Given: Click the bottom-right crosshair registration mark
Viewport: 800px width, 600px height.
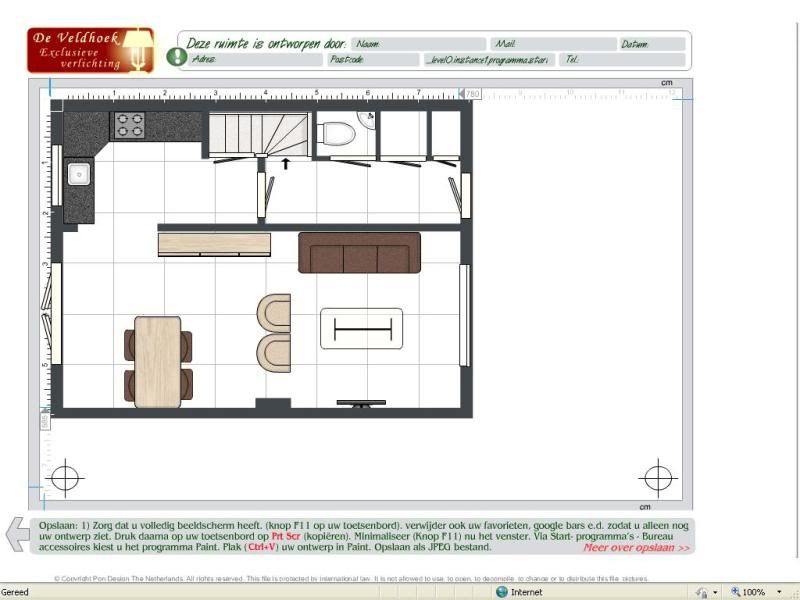Looking at the screenshot, I should coord(658,478).
